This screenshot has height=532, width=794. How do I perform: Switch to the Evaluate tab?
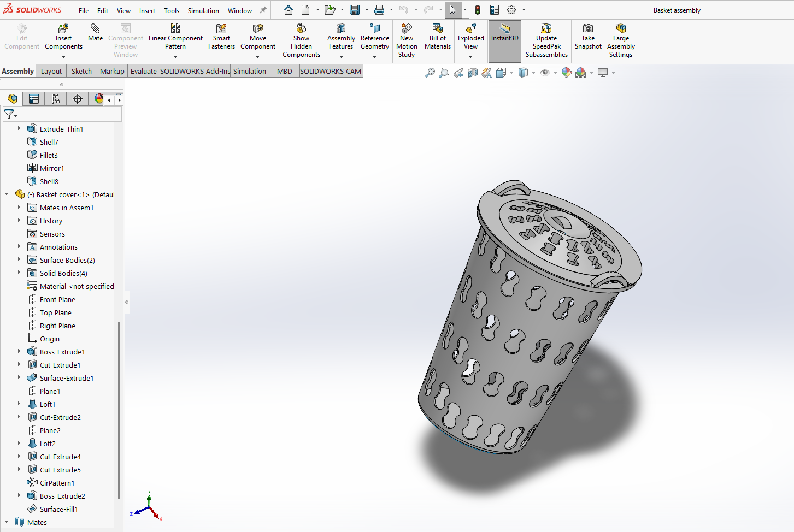coord(143,71)
